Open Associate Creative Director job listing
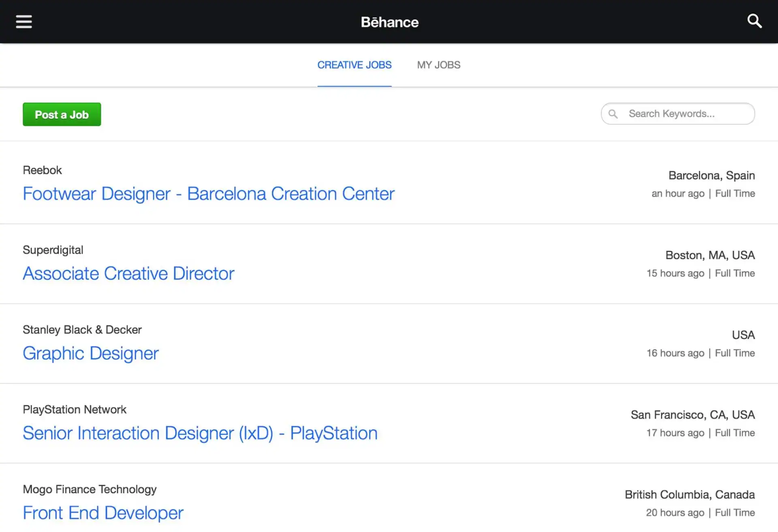778x532 pixels. pyautogui.click(x=128, y=273)
